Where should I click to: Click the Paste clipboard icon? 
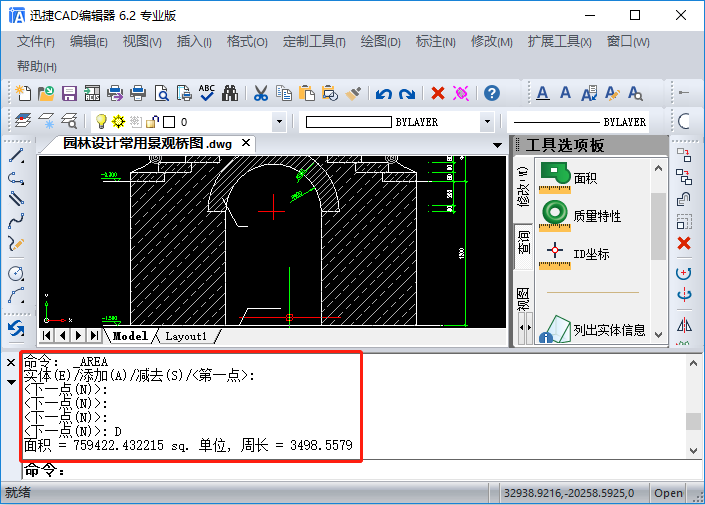[307, 93]
